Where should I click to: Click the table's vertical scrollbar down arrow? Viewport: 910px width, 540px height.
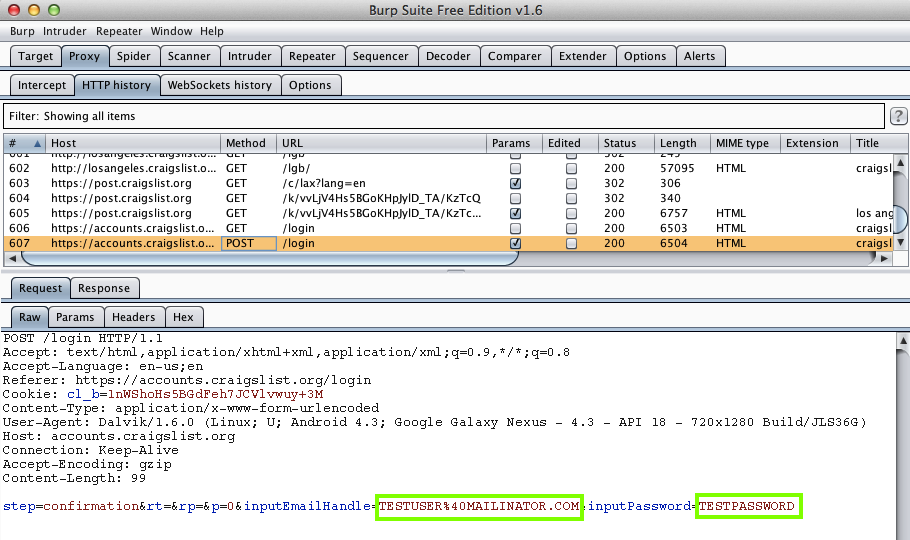pyautogui.click(x=900, y=242)
